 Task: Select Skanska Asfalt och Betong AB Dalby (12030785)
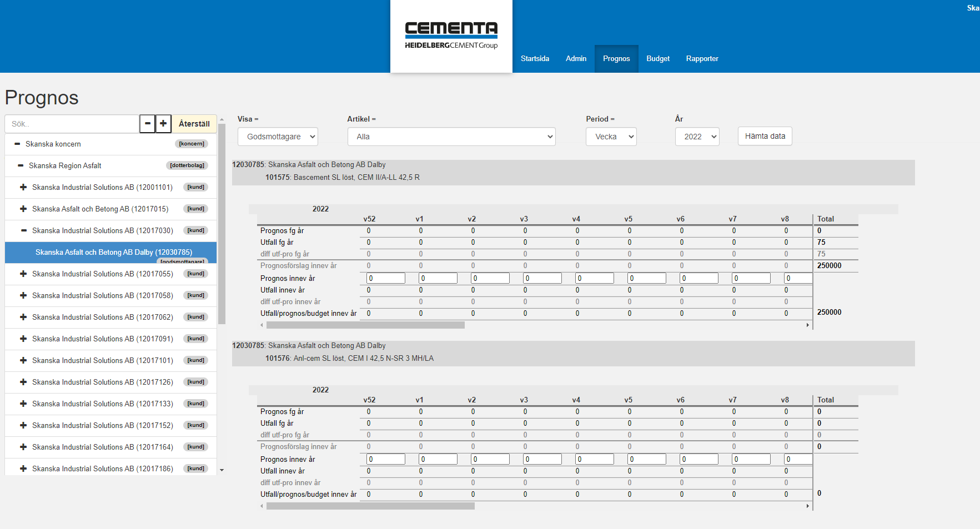[111, 253]
